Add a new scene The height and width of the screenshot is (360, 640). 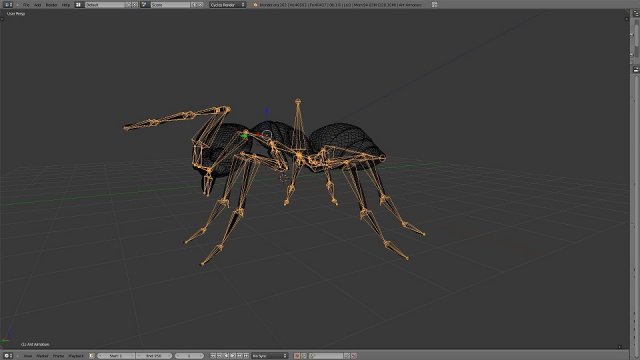pos(194,5)
